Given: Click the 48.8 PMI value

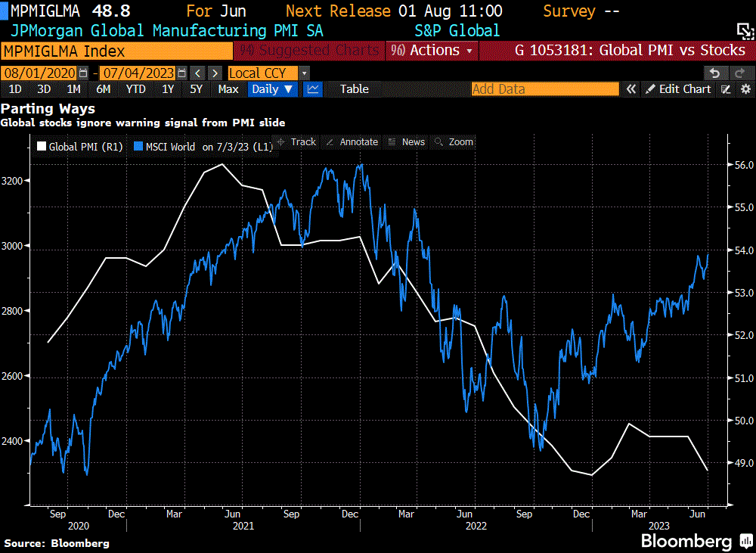Looking at the screenshot, I should (111, 11).
